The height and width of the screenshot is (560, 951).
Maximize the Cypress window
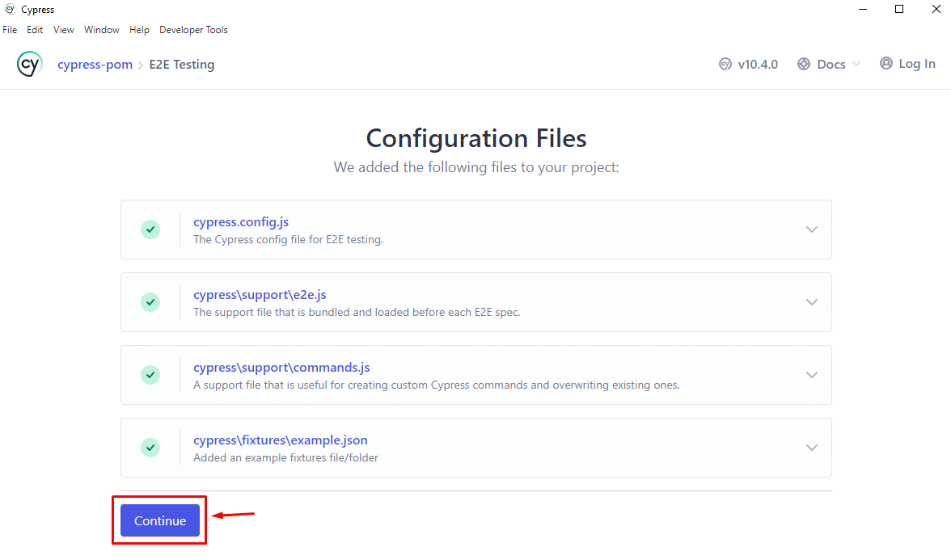click(899, 9)
